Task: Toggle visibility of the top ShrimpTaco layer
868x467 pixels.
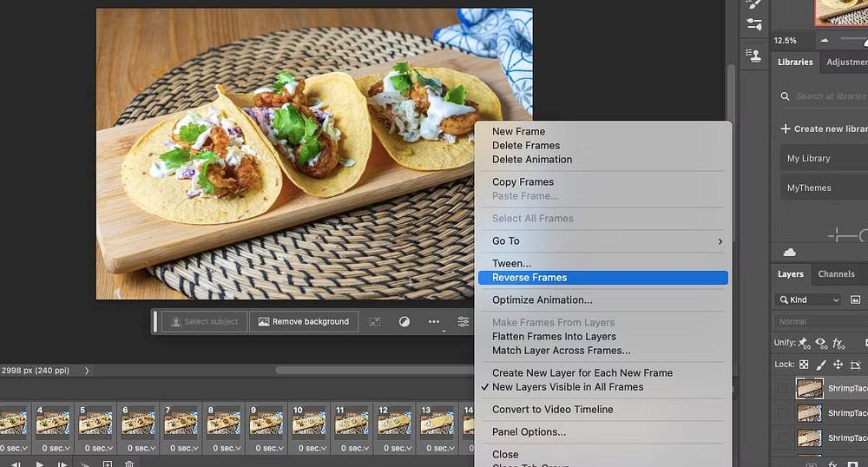Action: click(784, 388)
